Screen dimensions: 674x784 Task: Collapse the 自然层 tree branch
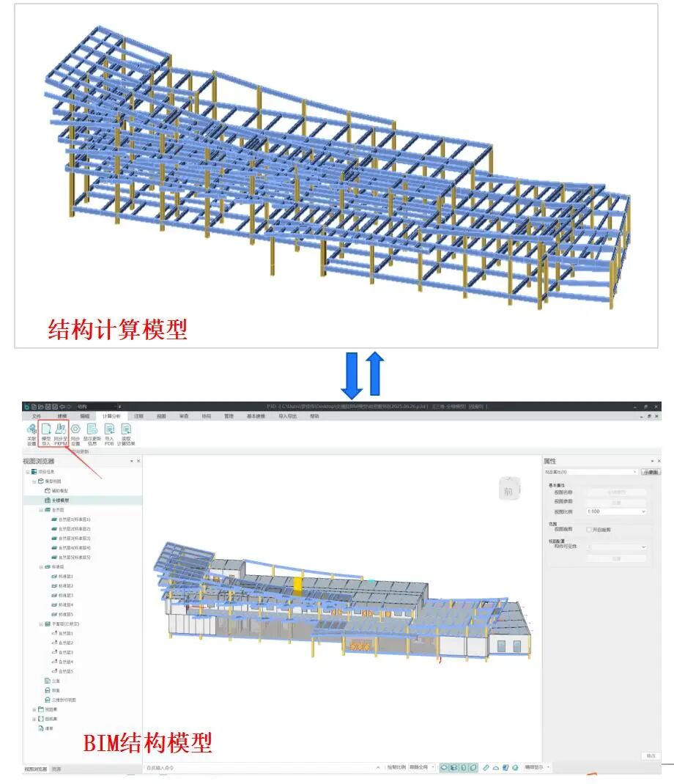click(x=40, y=509)
